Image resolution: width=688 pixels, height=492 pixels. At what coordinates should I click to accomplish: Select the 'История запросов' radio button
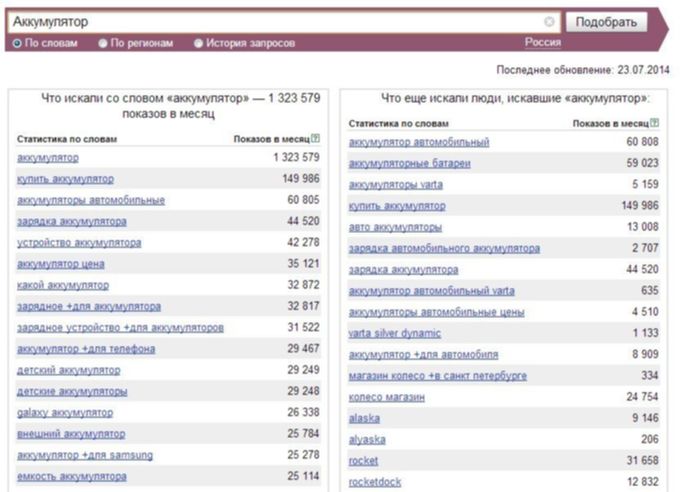click(198, 43)
